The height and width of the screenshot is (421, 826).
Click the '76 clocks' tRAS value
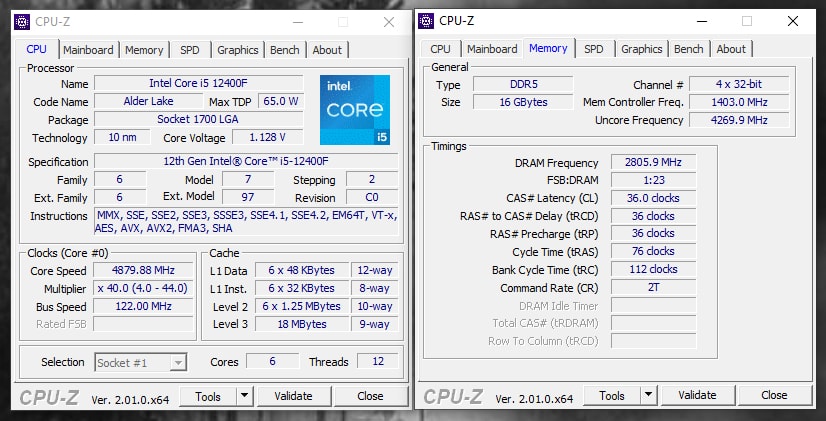(x=653, y=251)
